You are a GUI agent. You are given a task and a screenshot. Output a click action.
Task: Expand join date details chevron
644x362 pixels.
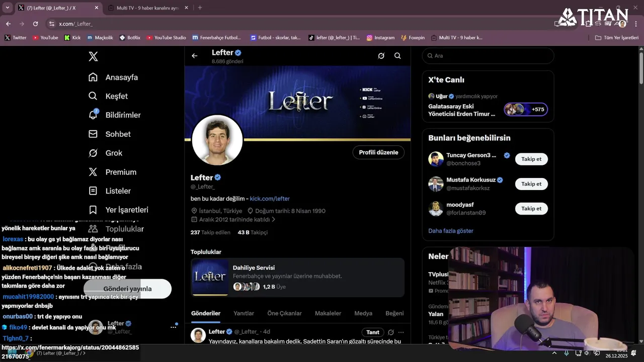tap(274, 220)
